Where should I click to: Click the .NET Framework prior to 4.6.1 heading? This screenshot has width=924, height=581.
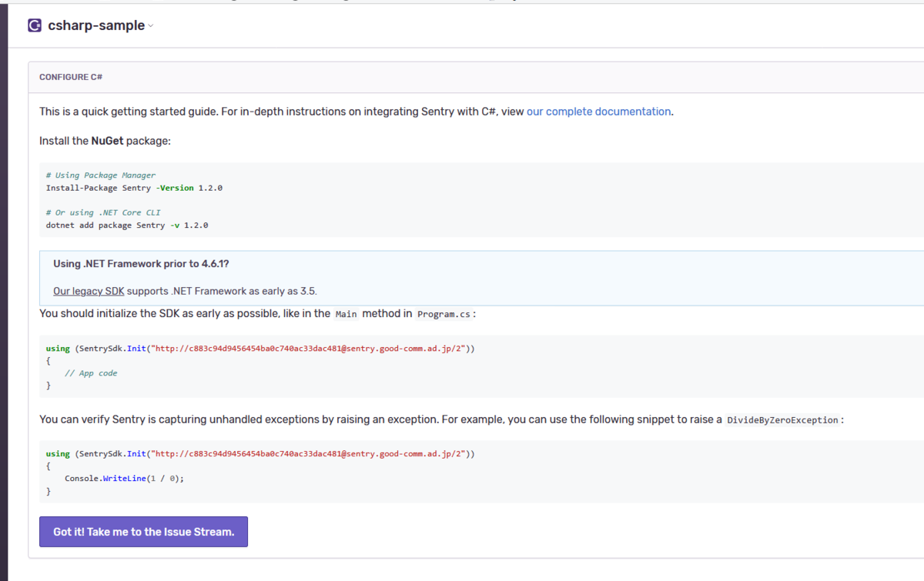pyautogui.click(x=141, y=264)
